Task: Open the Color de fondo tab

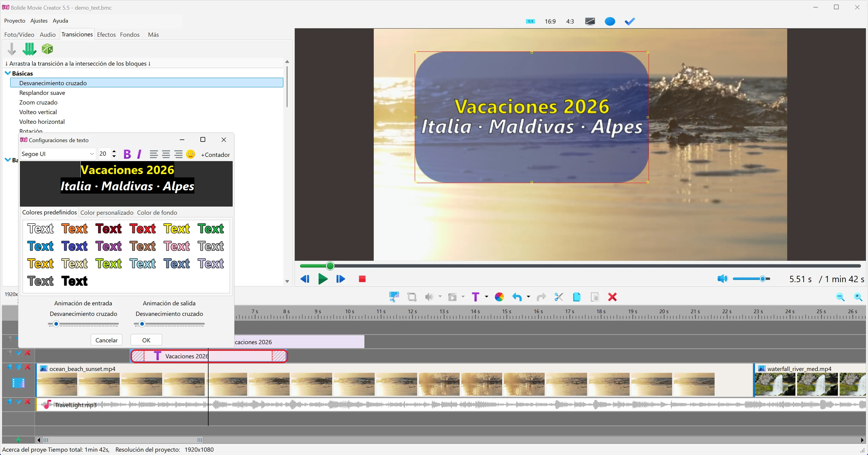Action: (157, 212)
